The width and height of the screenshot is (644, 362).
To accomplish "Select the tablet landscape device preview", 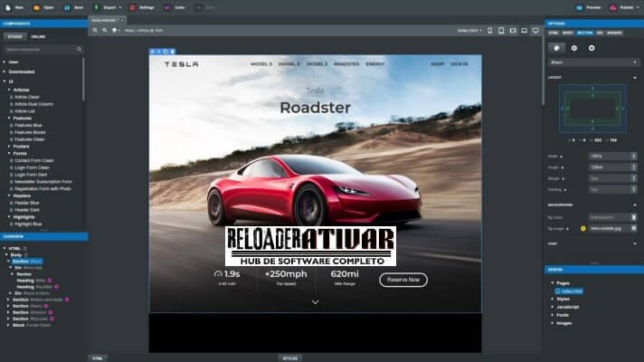I will coord(513,31).
